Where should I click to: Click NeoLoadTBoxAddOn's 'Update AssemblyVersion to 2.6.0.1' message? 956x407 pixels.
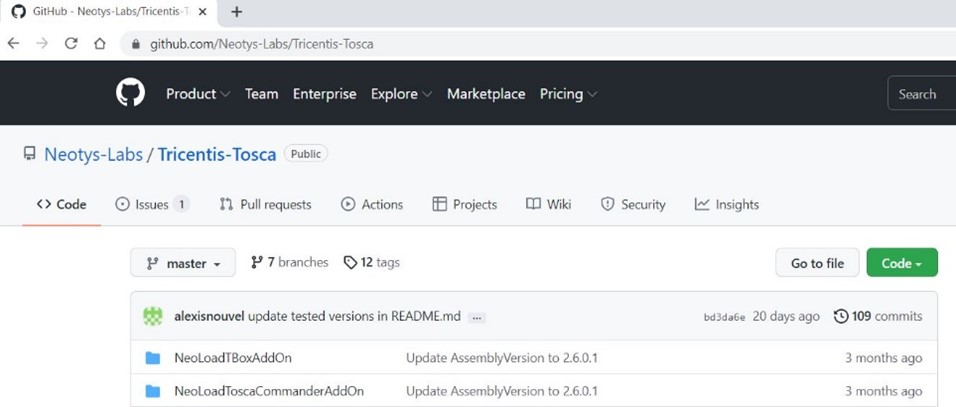coord(502,358)
